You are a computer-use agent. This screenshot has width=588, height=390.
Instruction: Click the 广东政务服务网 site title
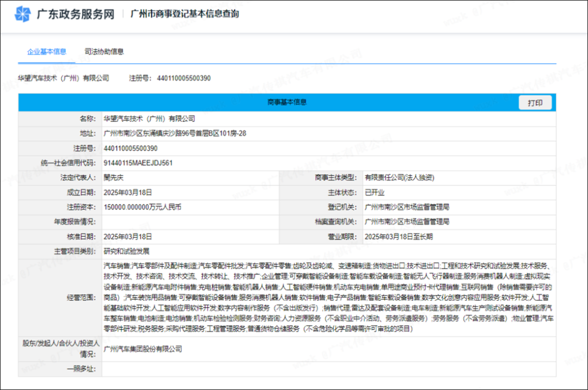point(75,14)
